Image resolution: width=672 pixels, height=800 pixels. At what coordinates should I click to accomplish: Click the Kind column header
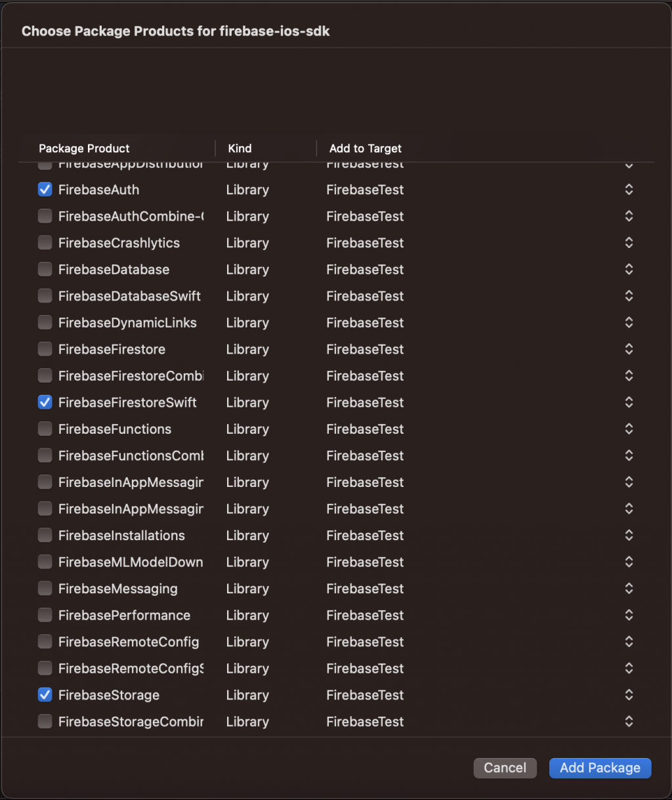(x=240, y=148)
